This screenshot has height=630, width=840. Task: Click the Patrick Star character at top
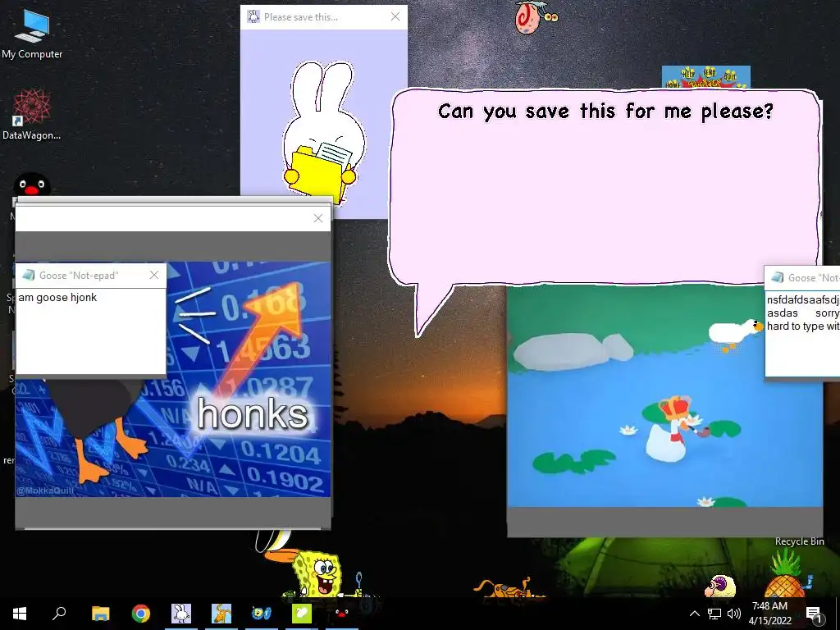coord(535,17)
